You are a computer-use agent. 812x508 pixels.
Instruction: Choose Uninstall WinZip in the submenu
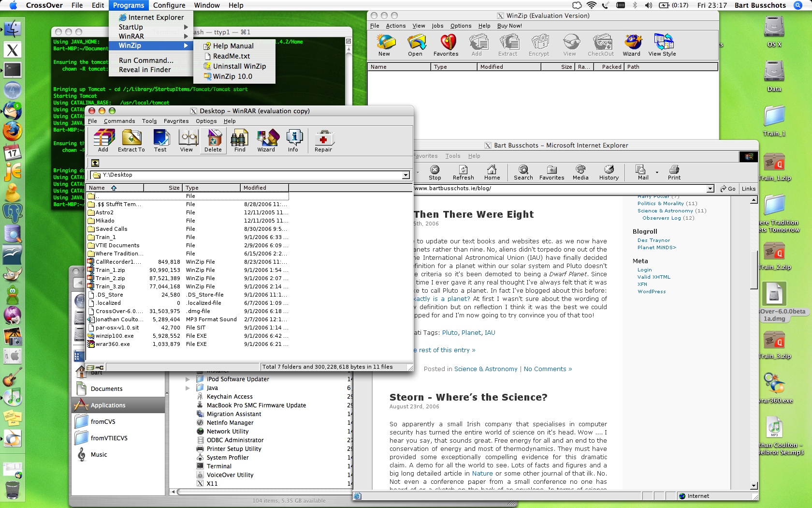point(234,66)
